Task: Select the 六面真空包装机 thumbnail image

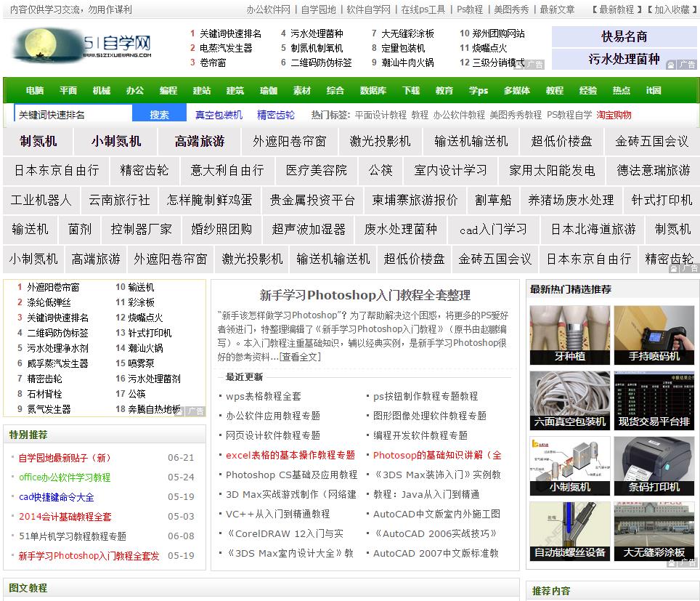Action: point(569,400)
